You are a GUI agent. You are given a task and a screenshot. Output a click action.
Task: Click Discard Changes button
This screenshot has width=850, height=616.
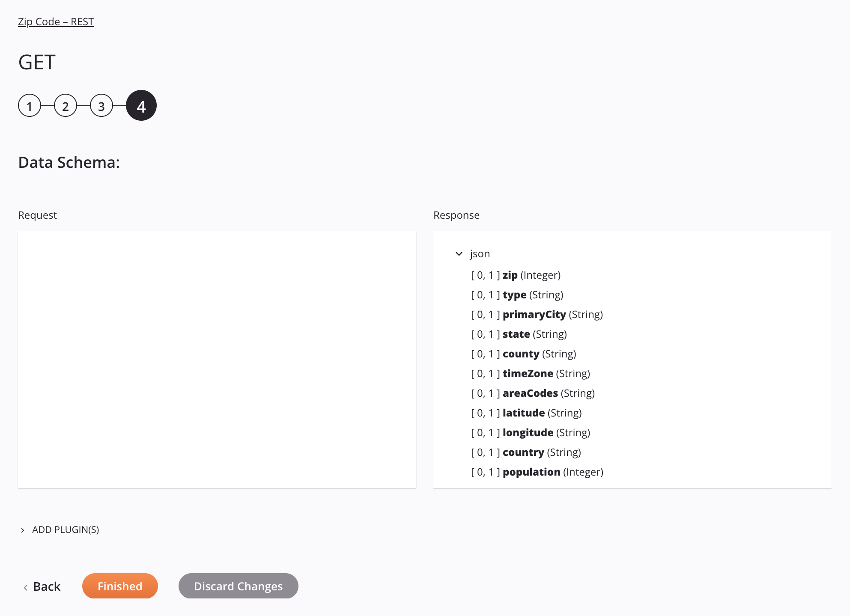(238, 586)
